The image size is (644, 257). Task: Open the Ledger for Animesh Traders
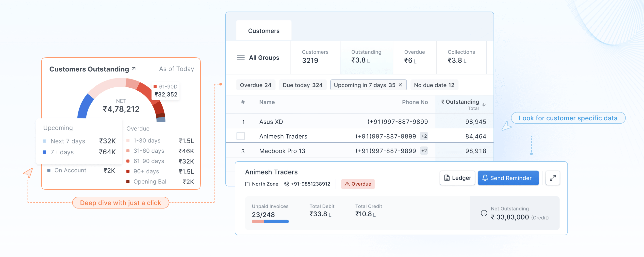coord(457,178)
